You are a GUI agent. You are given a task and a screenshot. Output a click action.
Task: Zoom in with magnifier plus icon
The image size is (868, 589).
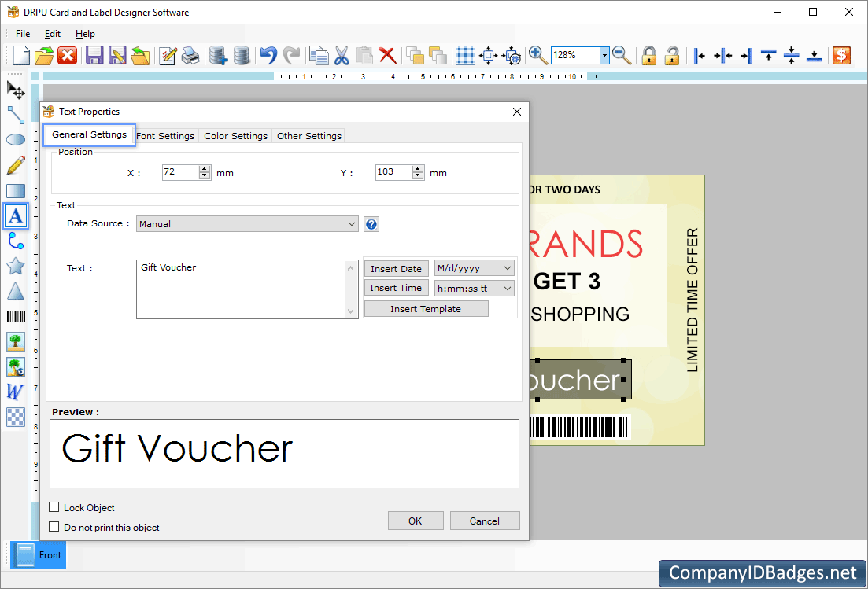537,55
